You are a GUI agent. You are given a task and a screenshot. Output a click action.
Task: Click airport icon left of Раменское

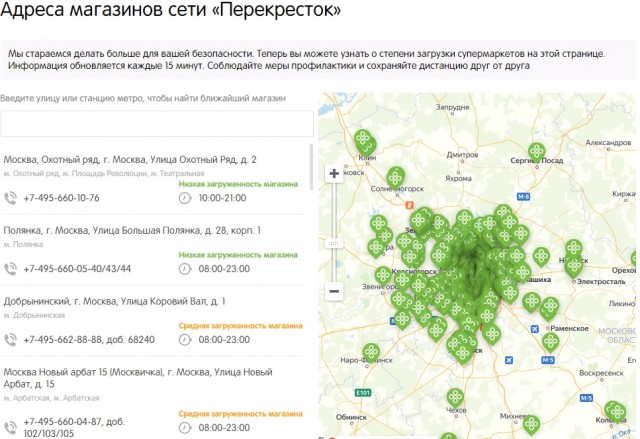click(535, 329)
